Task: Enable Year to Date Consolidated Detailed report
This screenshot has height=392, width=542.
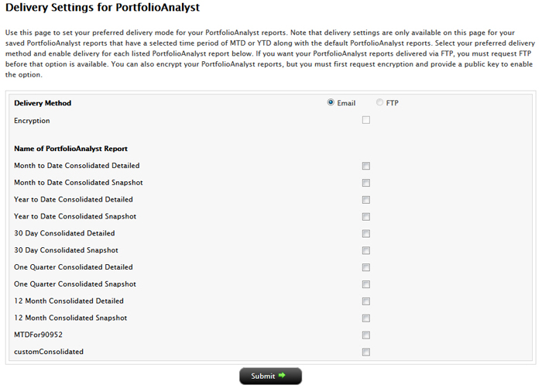Action: [366, 200]
